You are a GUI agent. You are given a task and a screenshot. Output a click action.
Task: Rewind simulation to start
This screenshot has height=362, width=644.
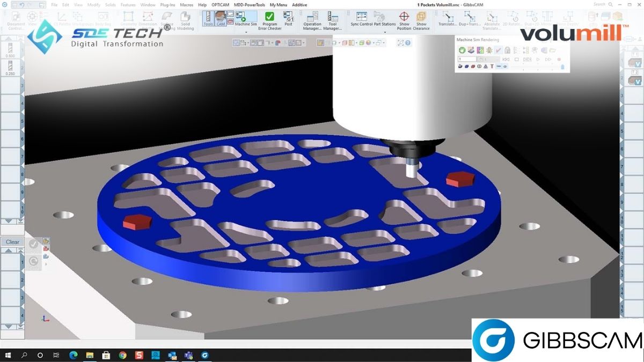pyautogui.click(x=506, y=59)
